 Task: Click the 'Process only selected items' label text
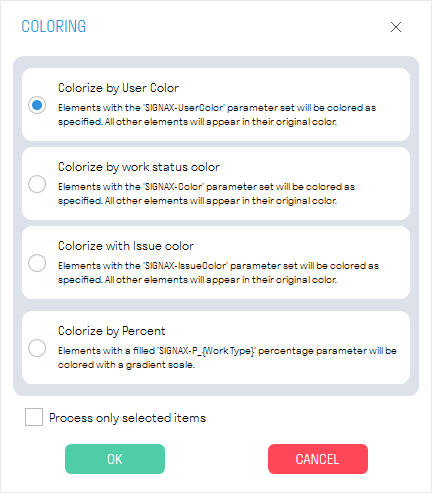127,418
